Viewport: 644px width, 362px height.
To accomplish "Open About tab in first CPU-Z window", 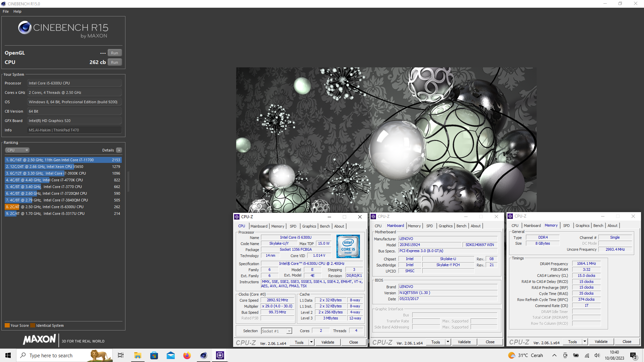I will pos(339,226).
